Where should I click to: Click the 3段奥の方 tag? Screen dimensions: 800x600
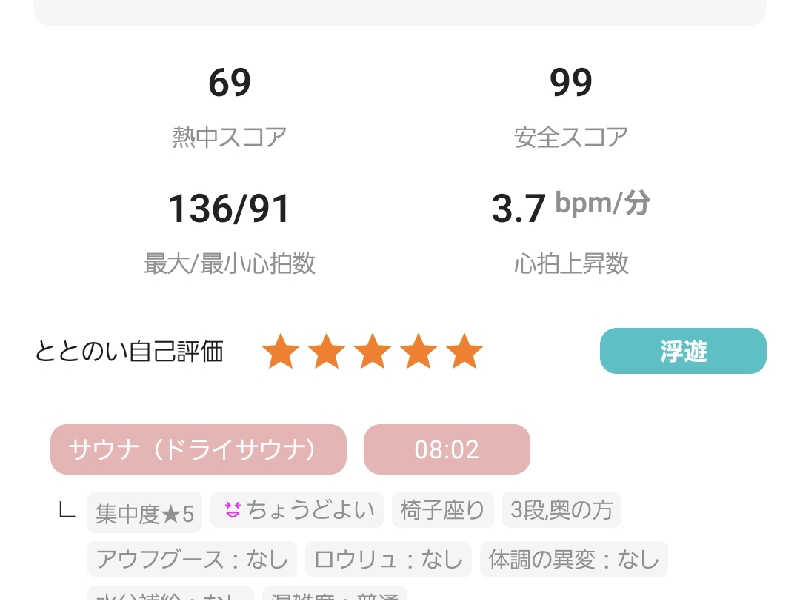coord(561,510)
